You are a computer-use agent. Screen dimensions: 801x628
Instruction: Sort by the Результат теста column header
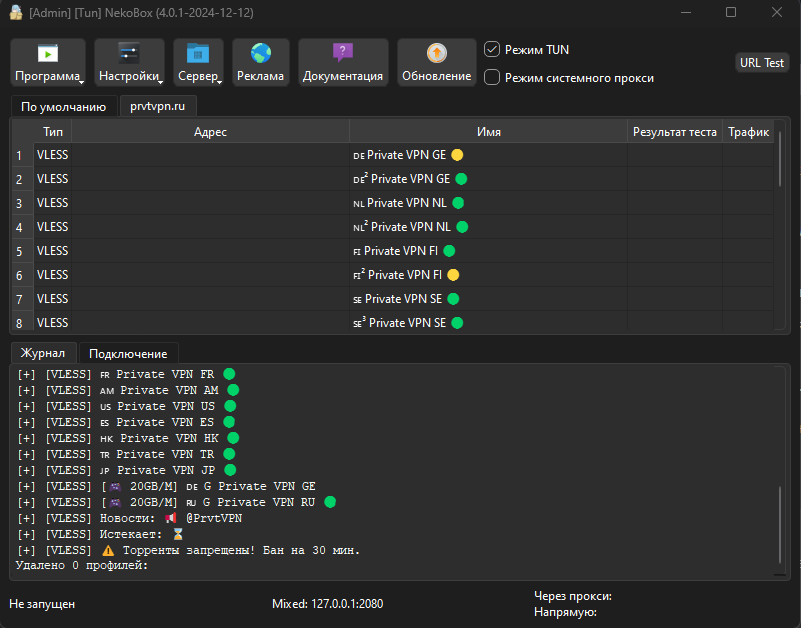(674, 132)
